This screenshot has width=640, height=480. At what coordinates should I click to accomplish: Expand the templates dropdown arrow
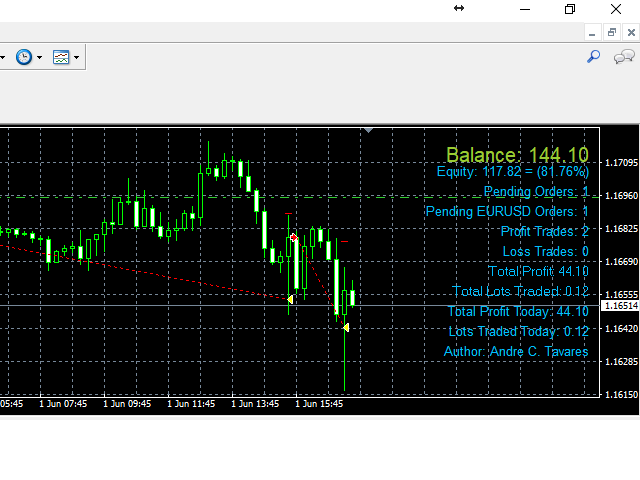[x=76, y=58]
